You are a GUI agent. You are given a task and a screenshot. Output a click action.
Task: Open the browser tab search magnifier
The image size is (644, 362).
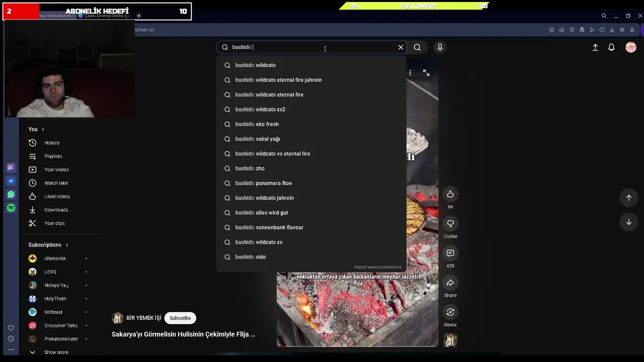pos(604,16)
